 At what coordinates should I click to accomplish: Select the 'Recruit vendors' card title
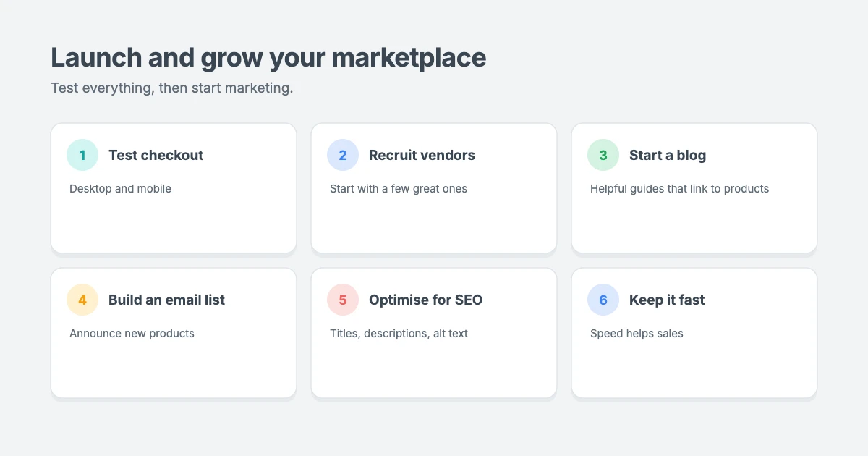point(422,155)
